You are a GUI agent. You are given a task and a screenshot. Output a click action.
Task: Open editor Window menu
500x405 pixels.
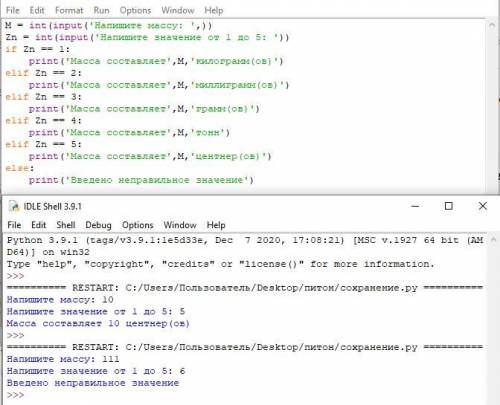point(178,10)
